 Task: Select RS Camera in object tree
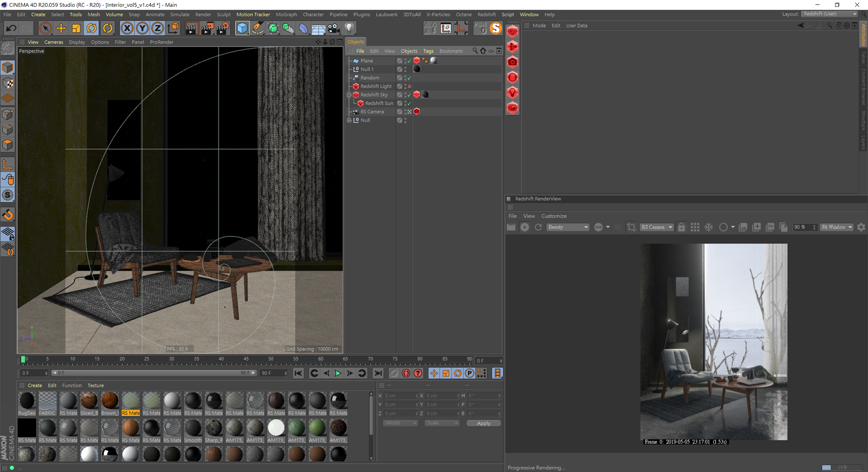coord(372,112)
